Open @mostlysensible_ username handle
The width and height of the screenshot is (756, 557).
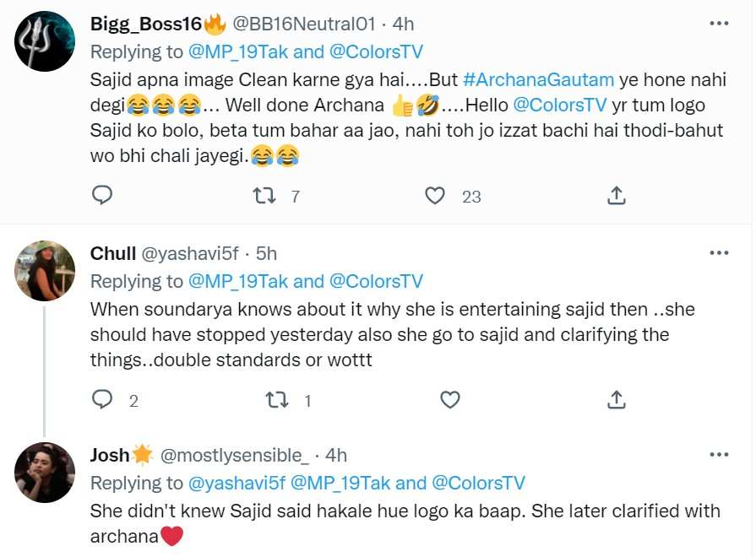[234, 456]
